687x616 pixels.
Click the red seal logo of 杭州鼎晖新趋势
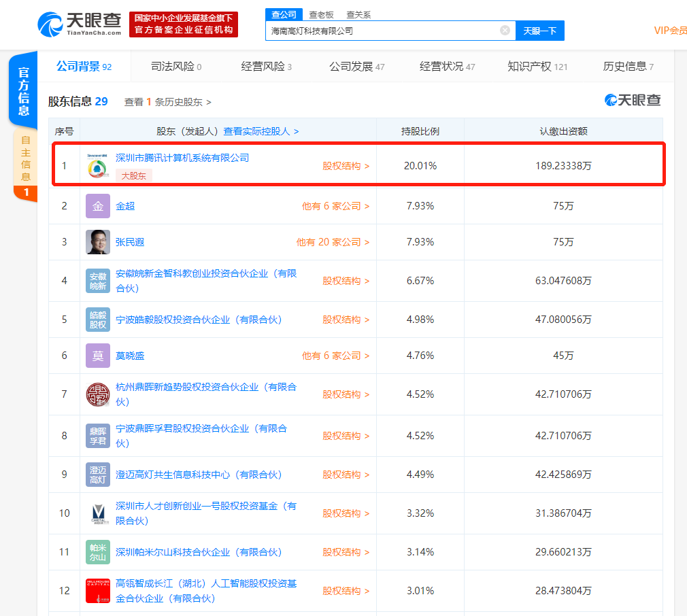[x=98, y=394]
